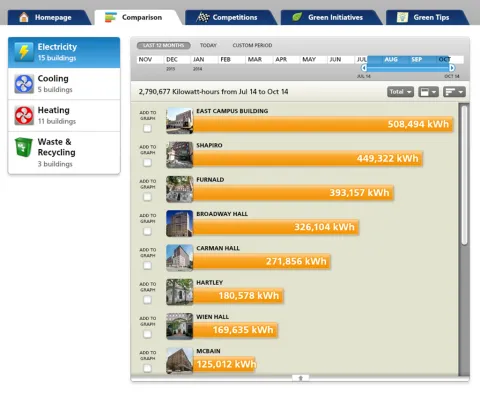
Task: Choose the Last 12 Months period
Action: (164, 45)
